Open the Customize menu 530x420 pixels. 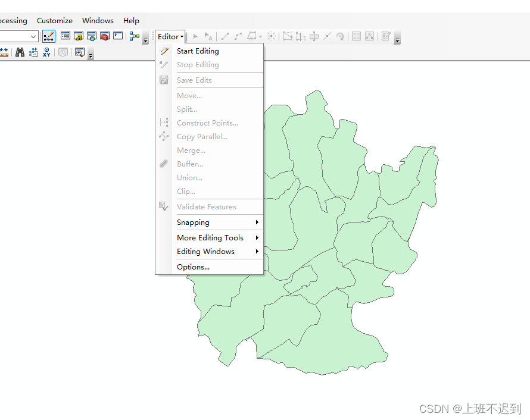pos(54,20)
